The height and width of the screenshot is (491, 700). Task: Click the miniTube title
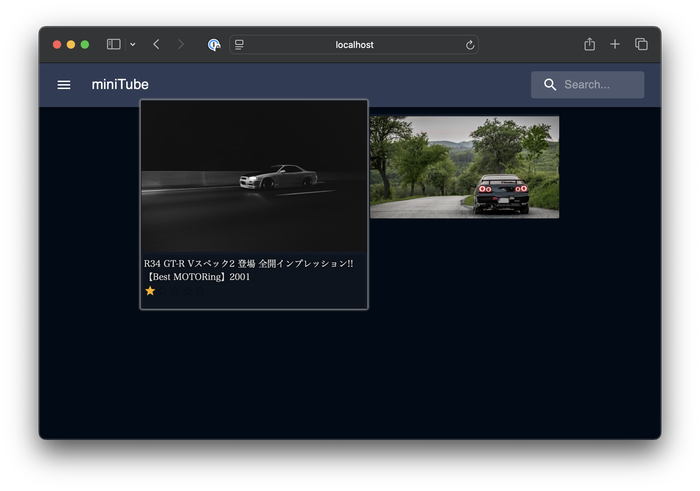[x=120, y=85]
